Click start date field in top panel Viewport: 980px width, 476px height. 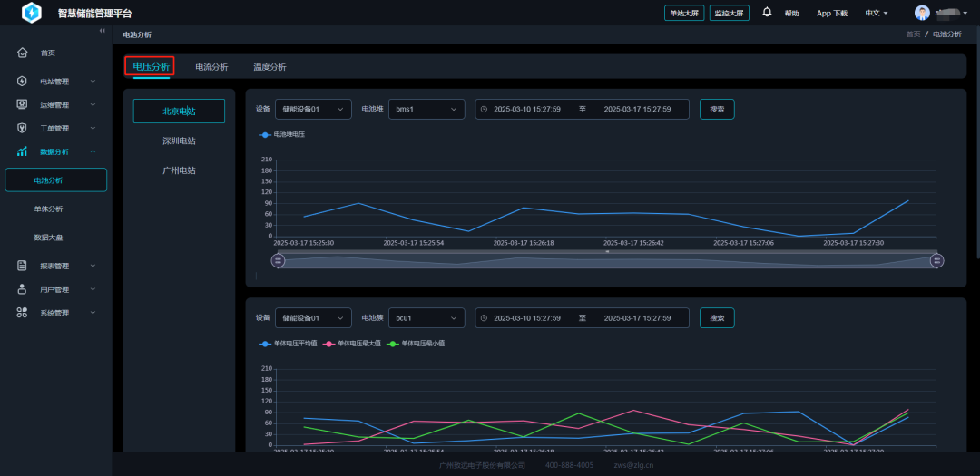click(x=527, y=110)
